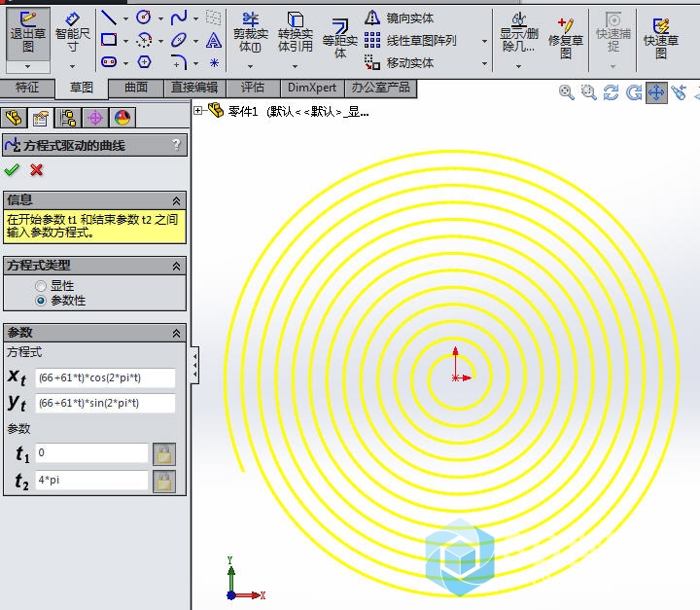Click the Pan view icon
The image size is (700, 610).
(656, 92)
